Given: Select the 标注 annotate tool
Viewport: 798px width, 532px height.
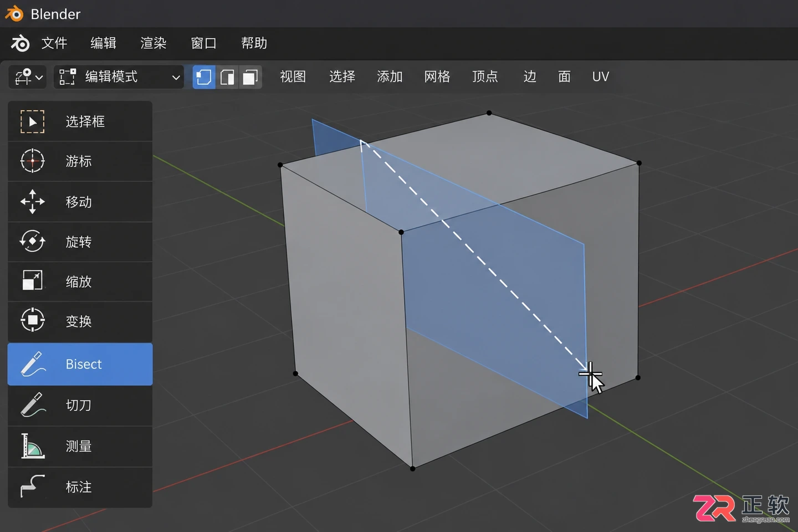Looking at the screenshot, I should pos(80,487).
